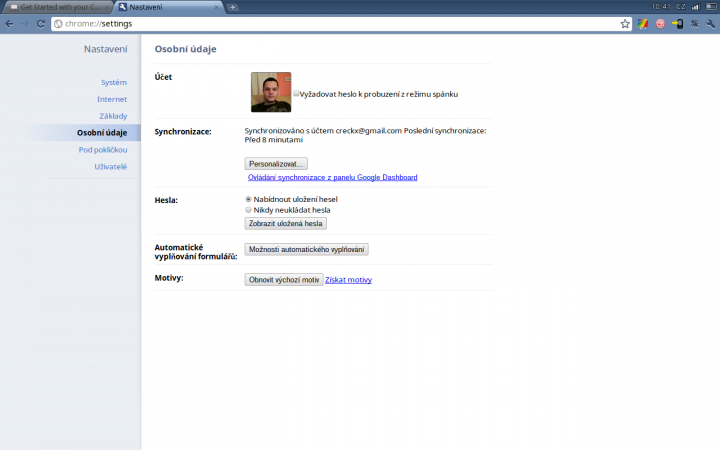Click Obnovit výchozí motiv button
Image resolution: width=720 pixels, height=450 pixels.
pos(284,280)
